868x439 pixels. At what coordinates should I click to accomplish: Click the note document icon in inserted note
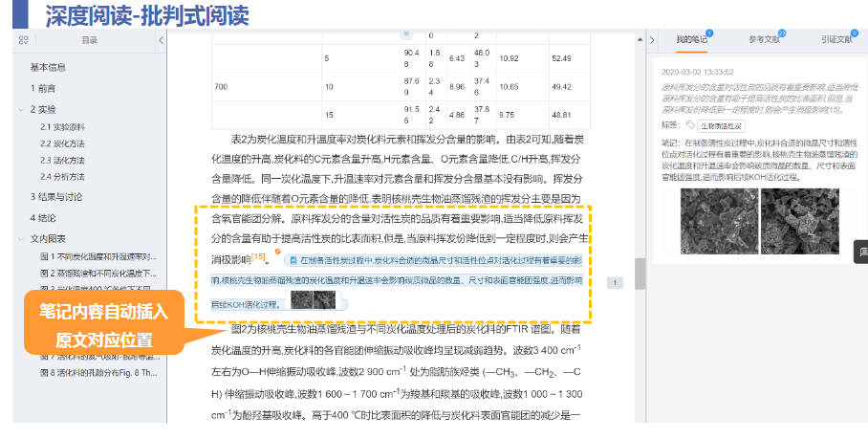click(x=292, y=260)
